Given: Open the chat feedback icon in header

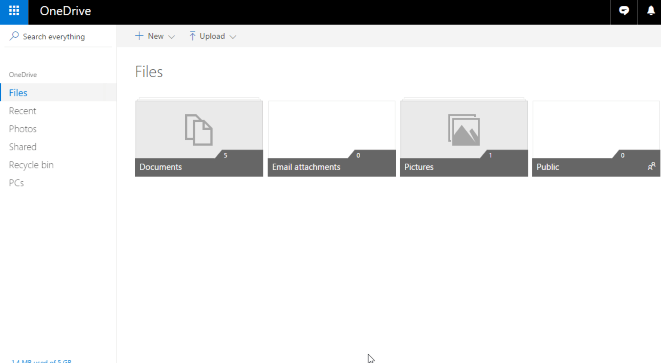Looking at the screenshot, I should [624, 11].
